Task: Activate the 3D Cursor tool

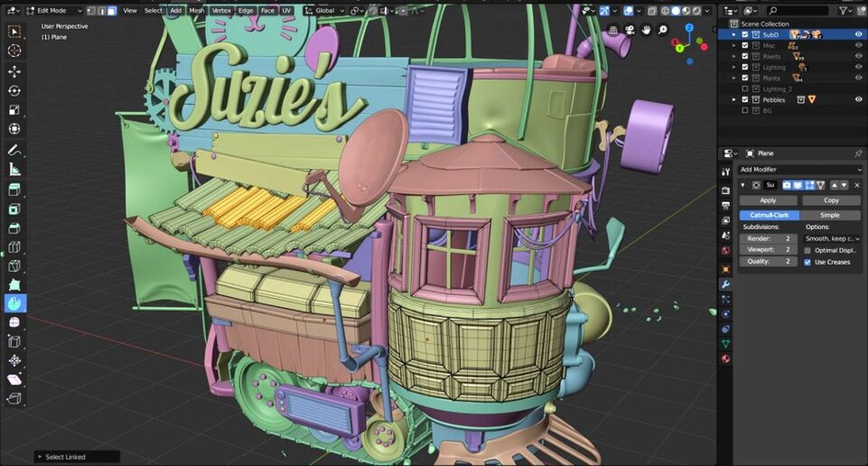Action: (14, 51)
